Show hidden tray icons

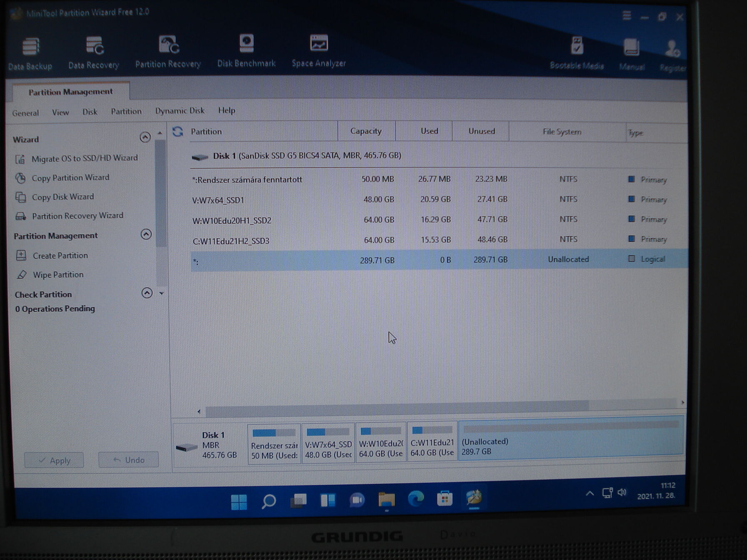click(x=590, y=494)
